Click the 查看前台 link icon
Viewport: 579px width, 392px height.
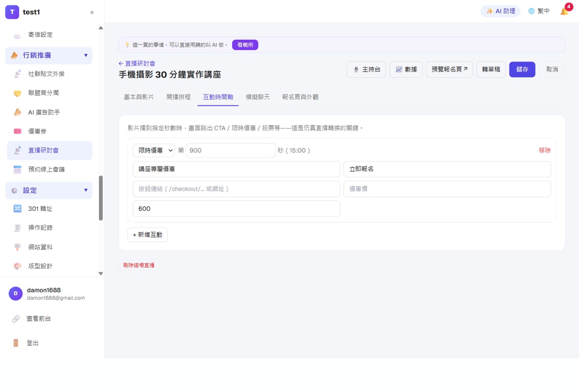tap(16, 319)
